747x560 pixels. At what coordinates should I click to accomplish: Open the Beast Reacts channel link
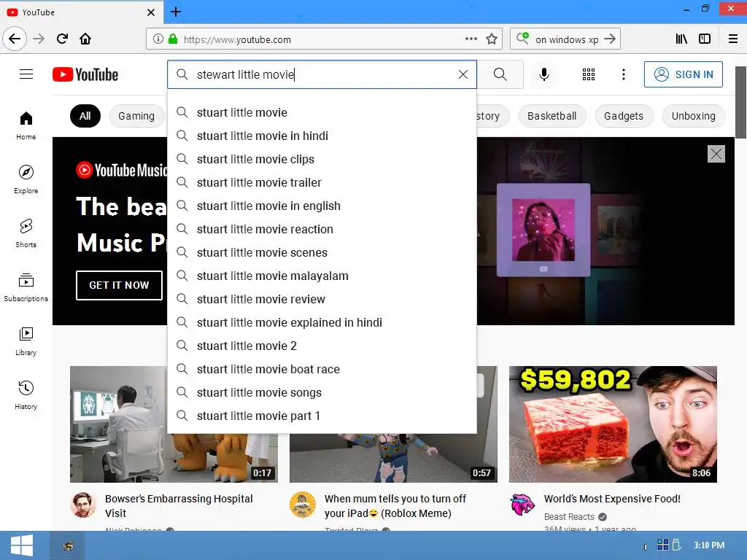(x=569, y=517)
